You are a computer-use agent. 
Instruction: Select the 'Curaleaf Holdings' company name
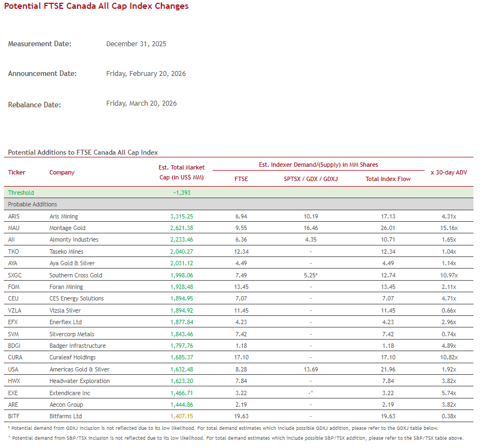tap(72, 357)
